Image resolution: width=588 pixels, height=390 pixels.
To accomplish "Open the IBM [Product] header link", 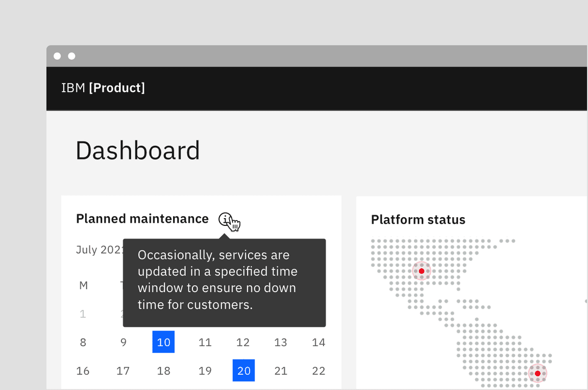I will coord(103,88).
